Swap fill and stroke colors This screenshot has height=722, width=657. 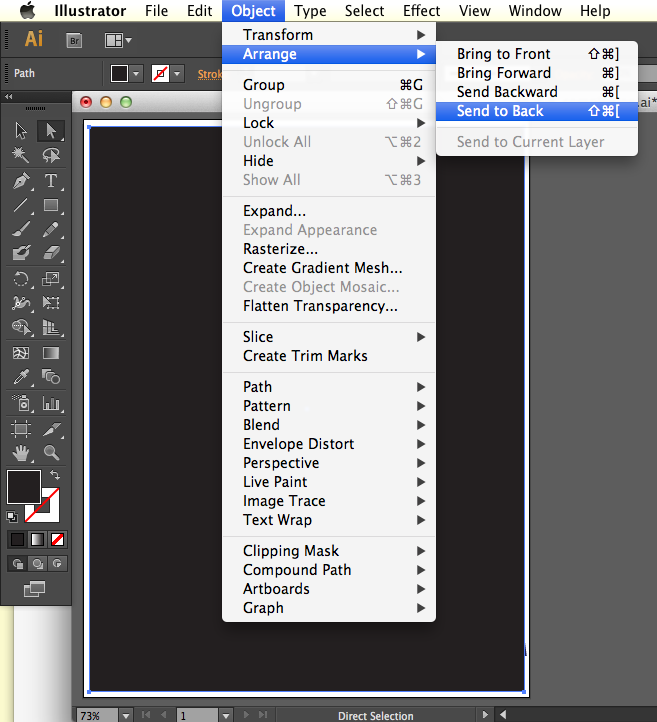click(x=54, y=474)
